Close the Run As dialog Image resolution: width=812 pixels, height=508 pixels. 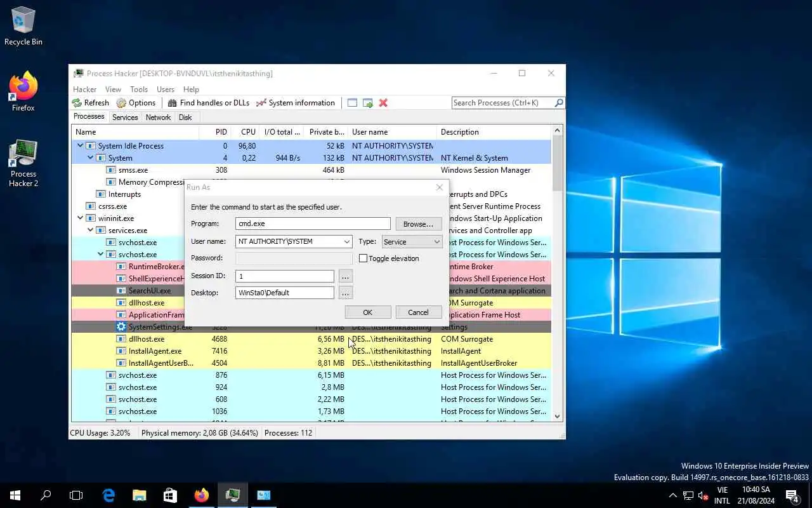pos(440,187)
